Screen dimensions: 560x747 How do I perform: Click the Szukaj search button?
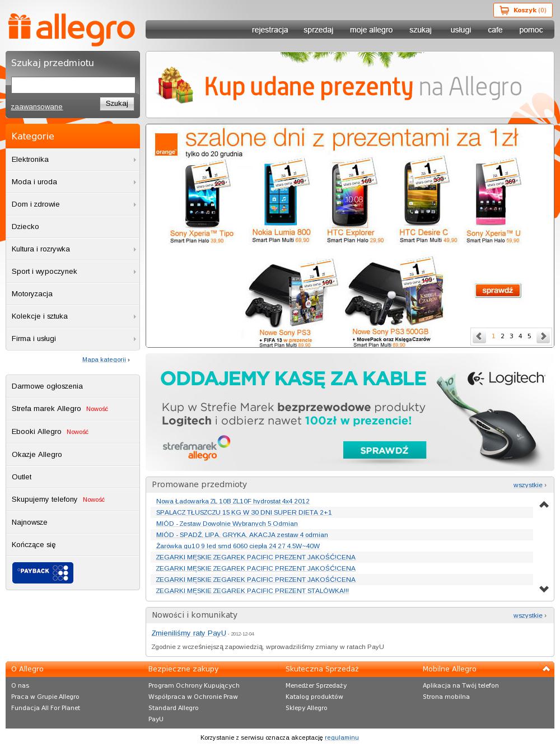click(117, 104)
